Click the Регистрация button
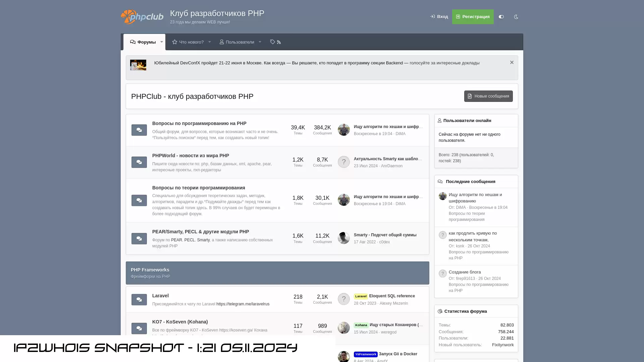The height and width of the screenshot is (362, 644). coord(473,17)
